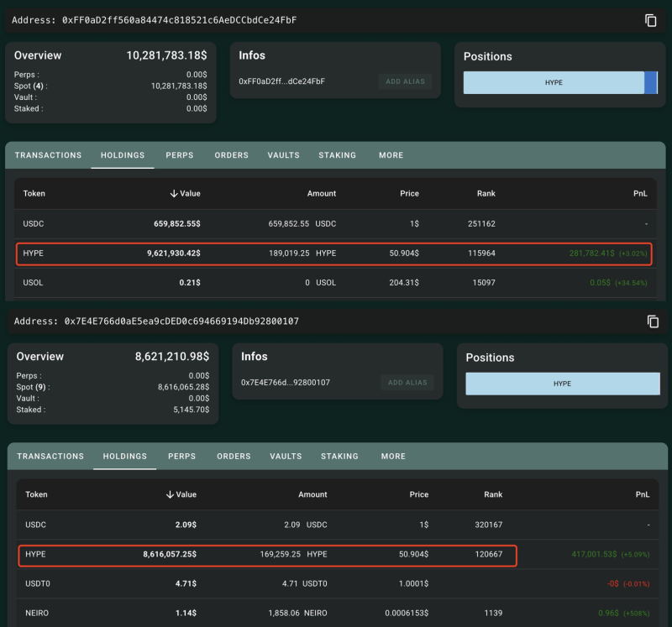The image size is (672, 627).
Task: Click Price column header in first table
Action: coord(409,194)
